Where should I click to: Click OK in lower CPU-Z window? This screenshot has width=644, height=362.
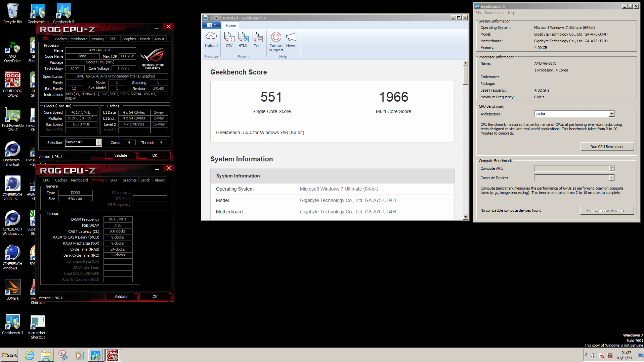(x=155, y=297)
